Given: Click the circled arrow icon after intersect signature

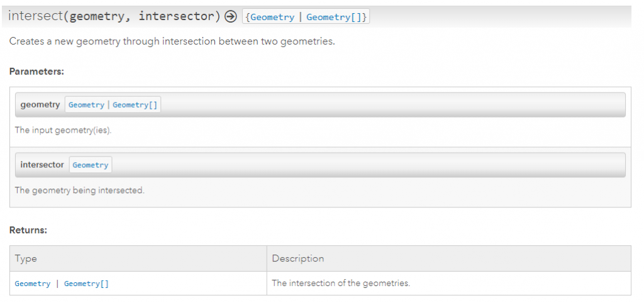Looking at the screenshot, I should pos(230,16).
